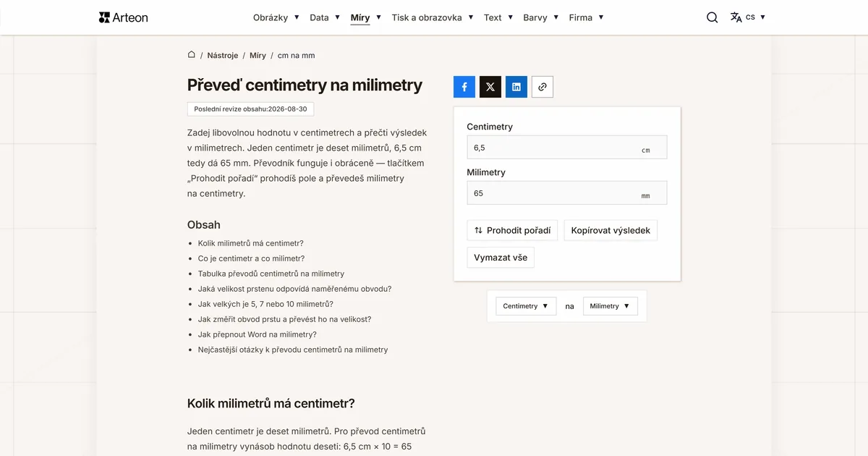Click Kopírovat výsledek button
This screenshot has width=868, height=456.
point(610,231)
